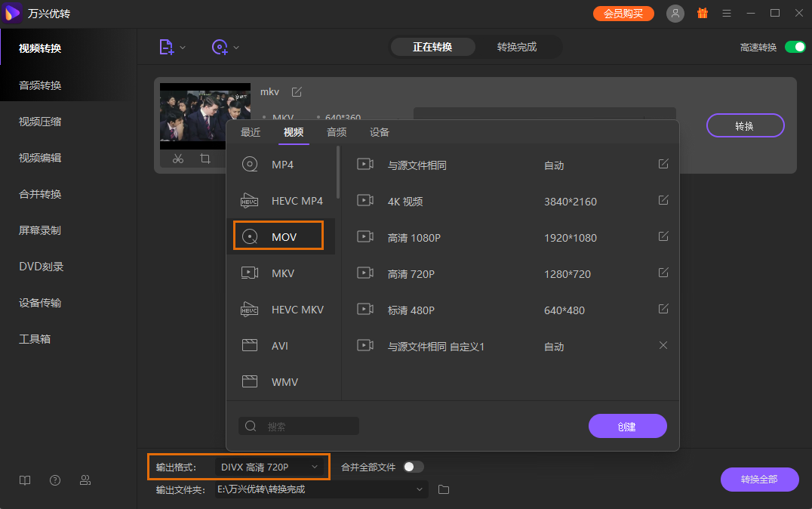Switch to the 转换完成 tab
This screenshot has width=812, height=509.
(518, 46)
